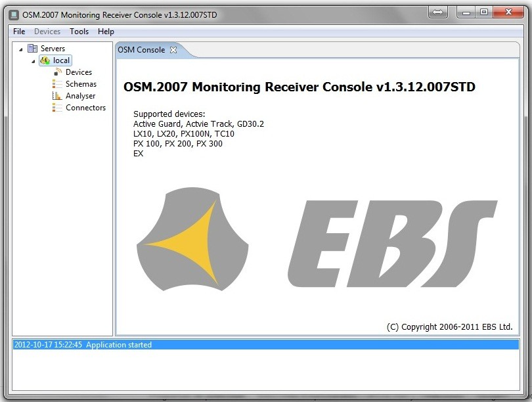
Task: Maximize the OSM.2007 window
Action: pyautogui.click(x=484, y=12)
